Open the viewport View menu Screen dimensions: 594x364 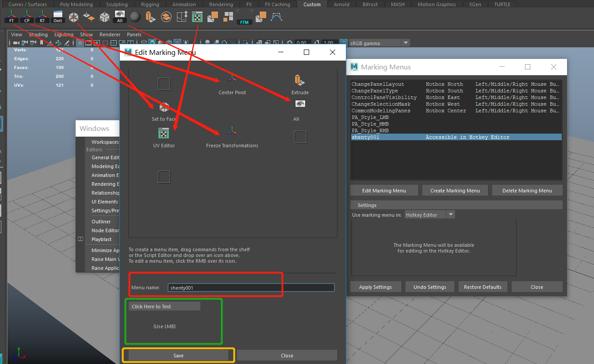coord(16,34)
